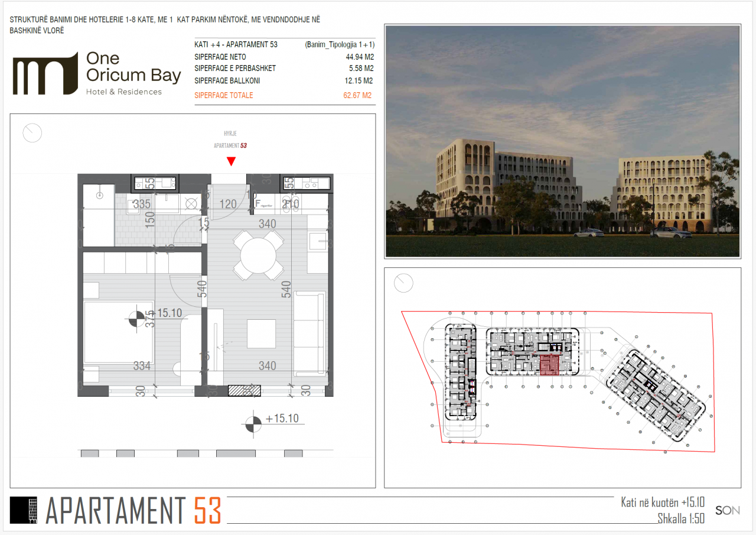Click the north compass in the site plan
The width and height of the screenshot is (756, 535).
pos(404,283)
